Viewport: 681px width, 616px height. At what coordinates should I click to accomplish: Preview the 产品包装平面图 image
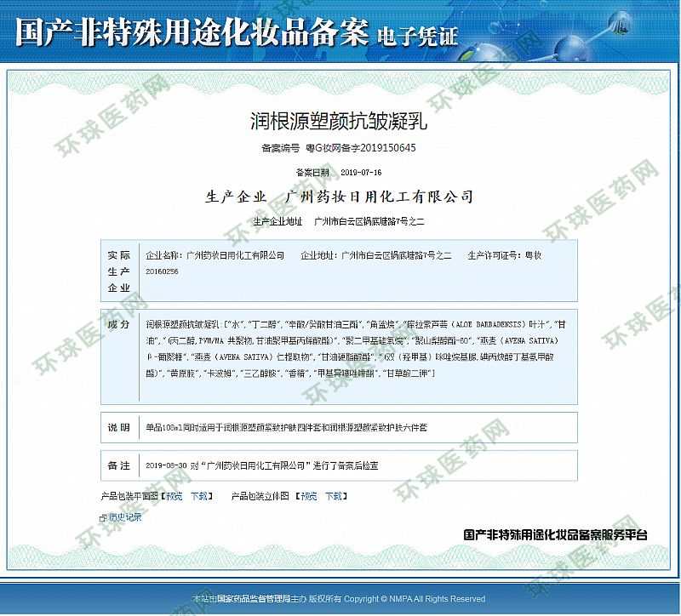point(174,495)
